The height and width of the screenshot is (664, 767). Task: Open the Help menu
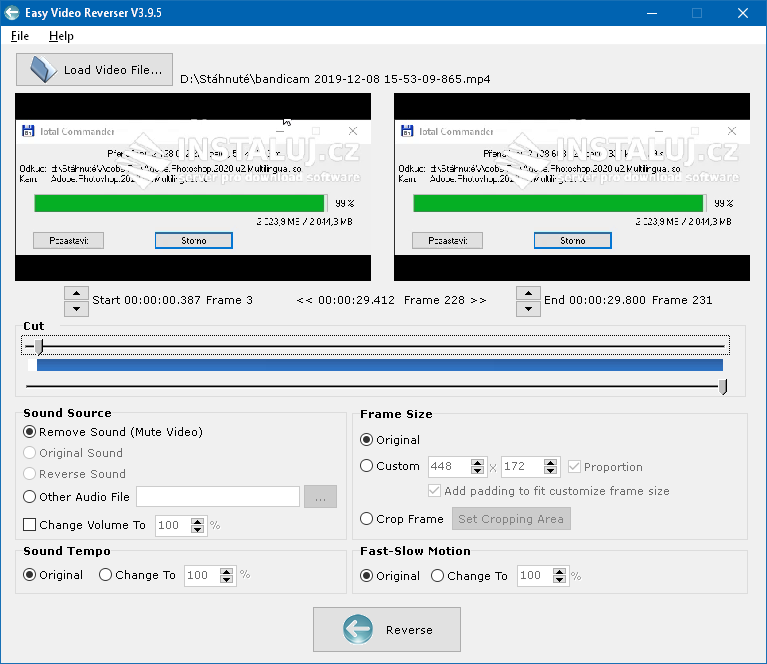[x=61, y=36]
